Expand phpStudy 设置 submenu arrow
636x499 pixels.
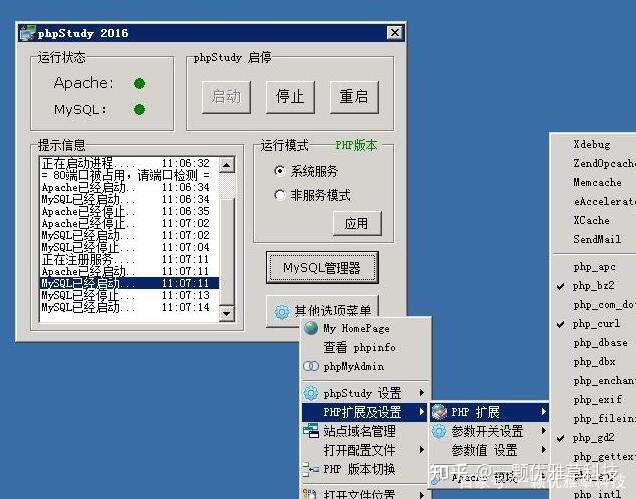tap(422, 393)
